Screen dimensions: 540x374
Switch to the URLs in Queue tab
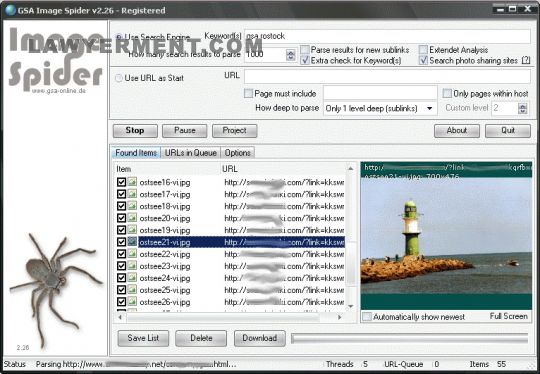[190, 153]
